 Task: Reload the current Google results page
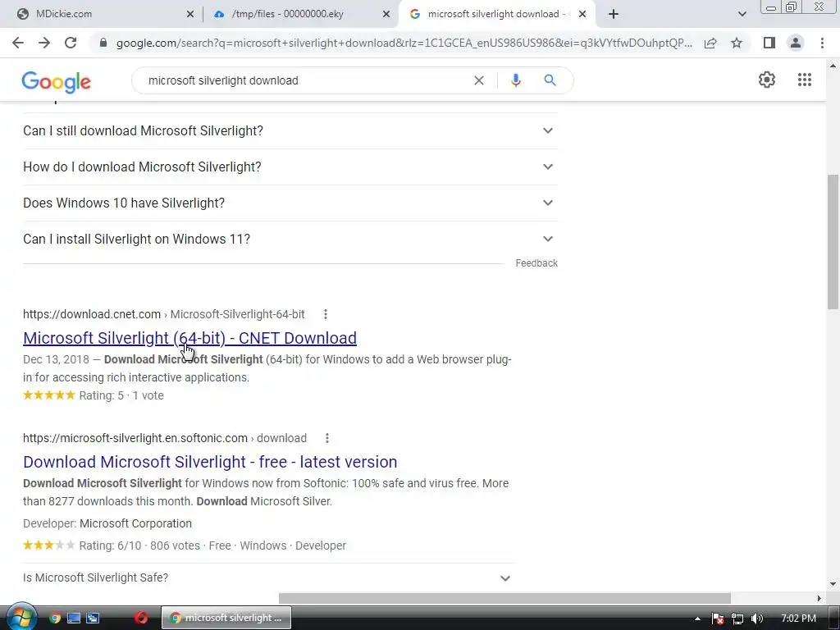pyautogui.click(x=71, y=43)
